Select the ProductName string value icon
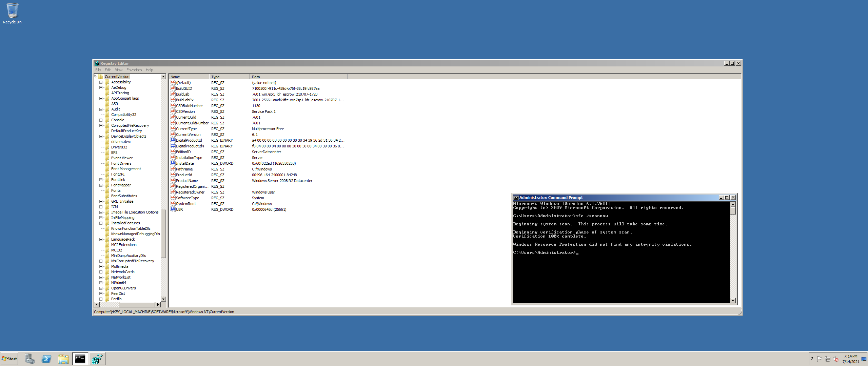 [x=173, y=181]
